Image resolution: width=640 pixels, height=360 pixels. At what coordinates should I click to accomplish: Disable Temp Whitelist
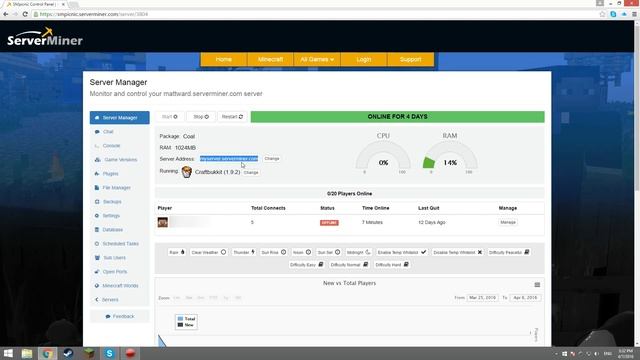pyautogui.click(x=458, y=252)
